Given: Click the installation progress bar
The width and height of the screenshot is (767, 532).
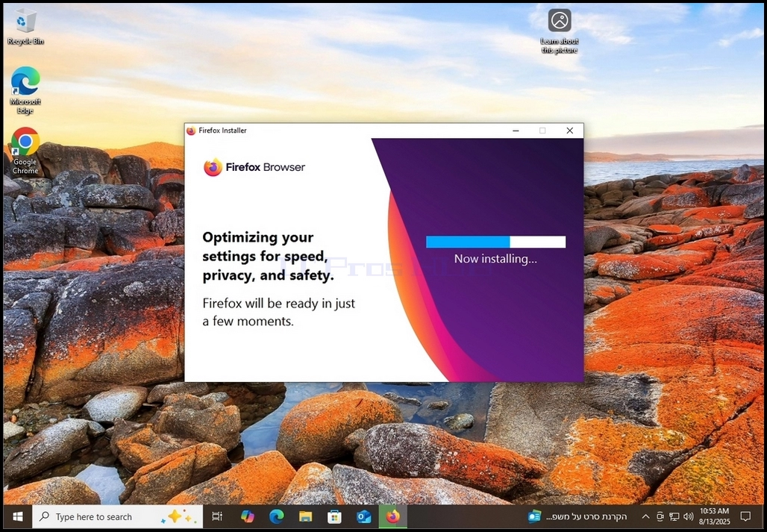Looking at the screenshot, I should 495,242.
